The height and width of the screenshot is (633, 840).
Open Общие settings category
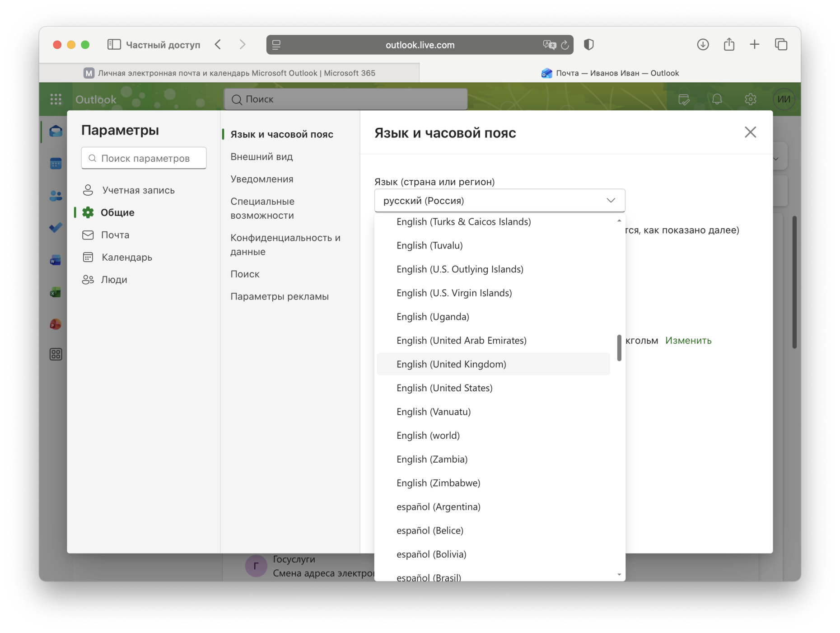(x=144, y=212)
